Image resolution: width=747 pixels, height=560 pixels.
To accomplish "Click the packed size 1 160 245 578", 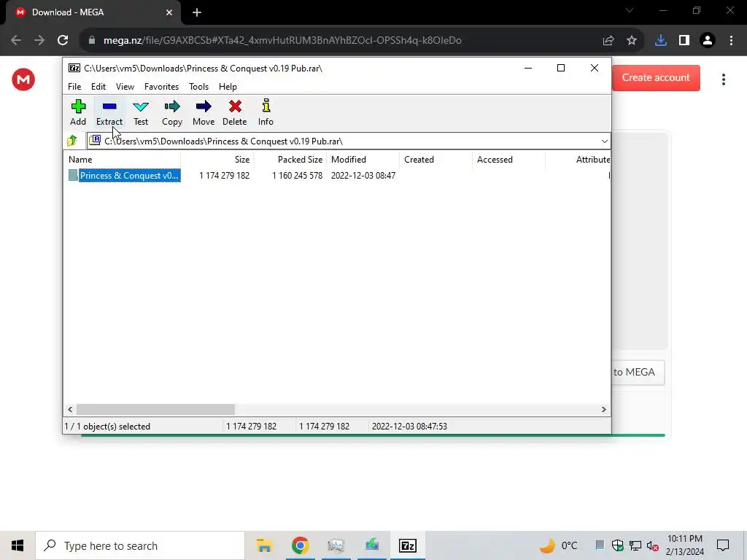I will coord(298,176).
